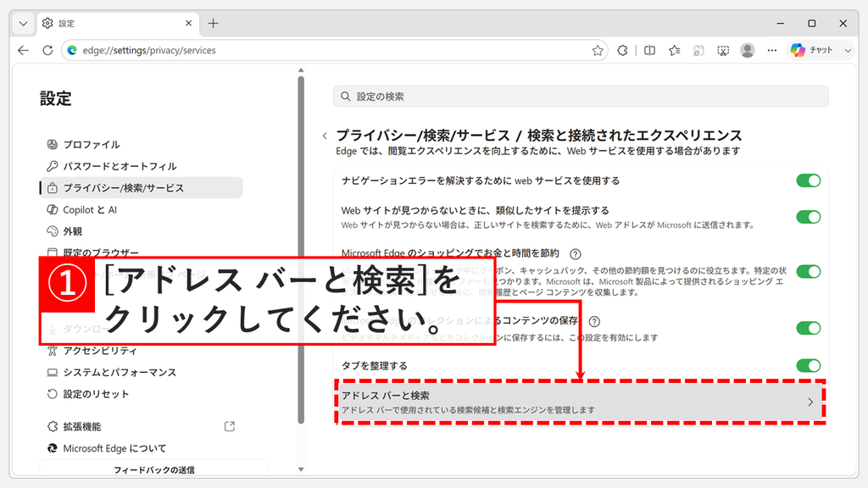Click the 外観 palette icon
The height and width of the screenshot is (488, 868).
[x=52, y=231]
